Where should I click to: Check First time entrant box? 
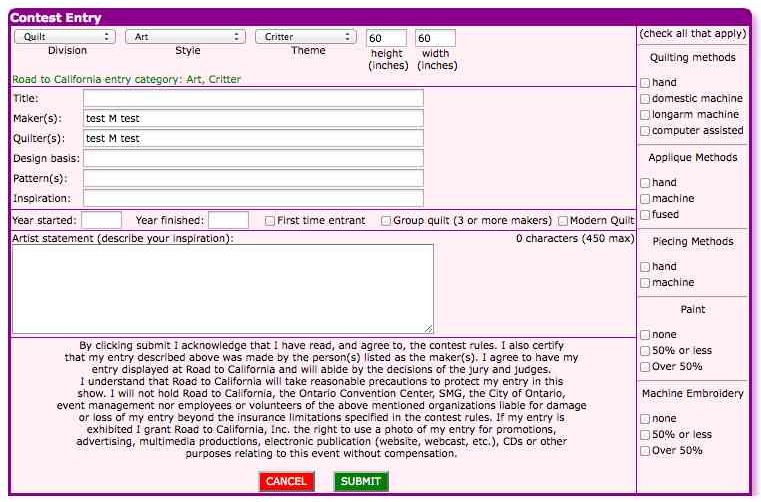click(x=270, y=221)
